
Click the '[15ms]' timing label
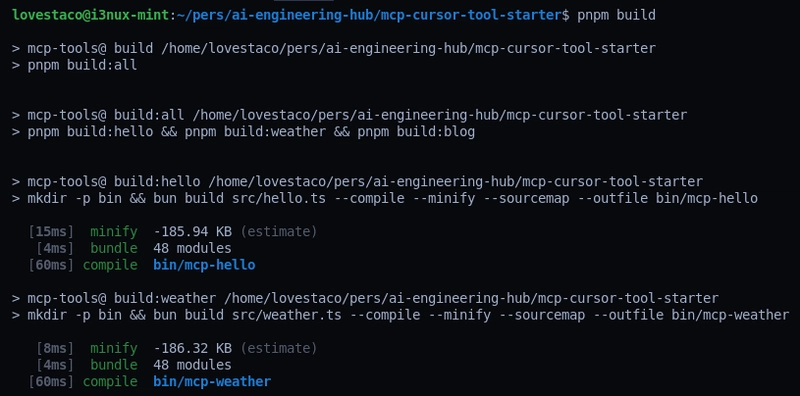[51, 232]
